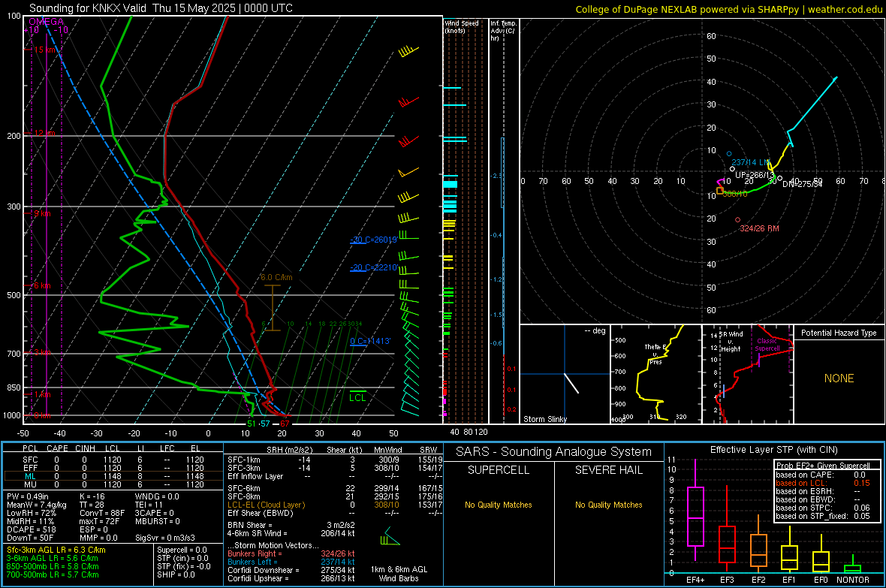The width and height of the screenshot is (886, 588).
Task: Click the '12 km' height marker
Action: (x=44, y=133)
